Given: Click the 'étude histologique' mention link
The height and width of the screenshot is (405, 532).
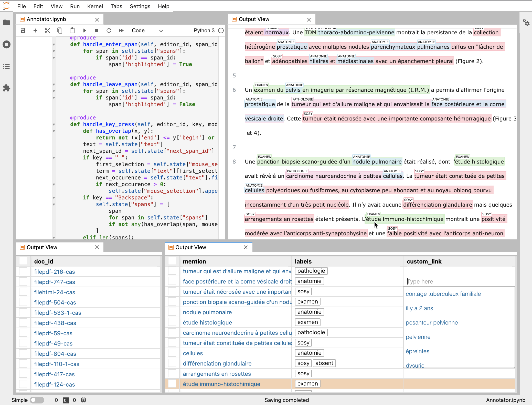Looking at the screenshot, I should point(207,322).
